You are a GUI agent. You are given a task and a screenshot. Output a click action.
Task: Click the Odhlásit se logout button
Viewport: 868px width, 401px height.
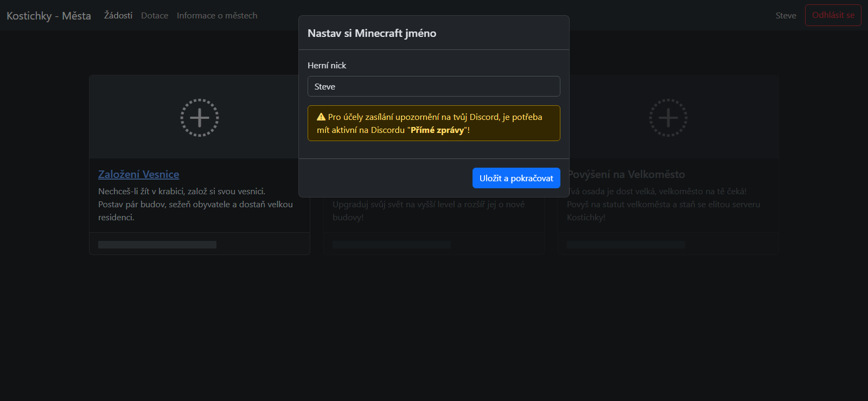pyautogui.click(x=833, y=15)
